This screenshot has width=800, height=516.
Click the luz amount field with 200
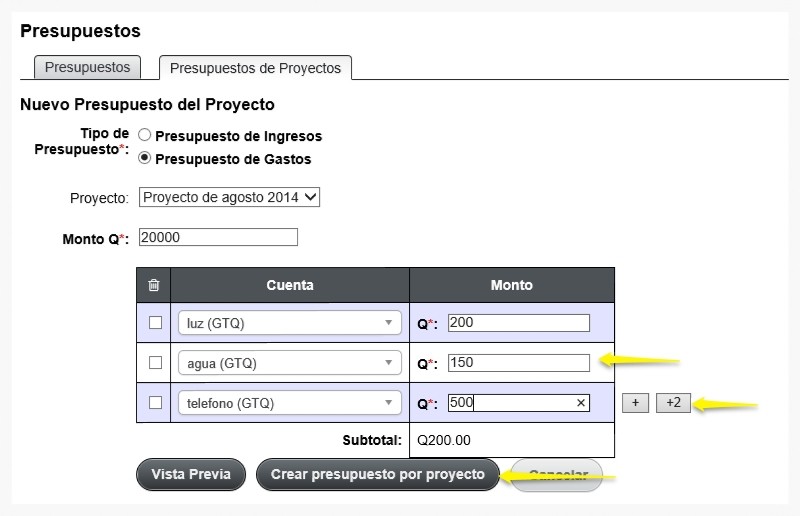point(519,323)
